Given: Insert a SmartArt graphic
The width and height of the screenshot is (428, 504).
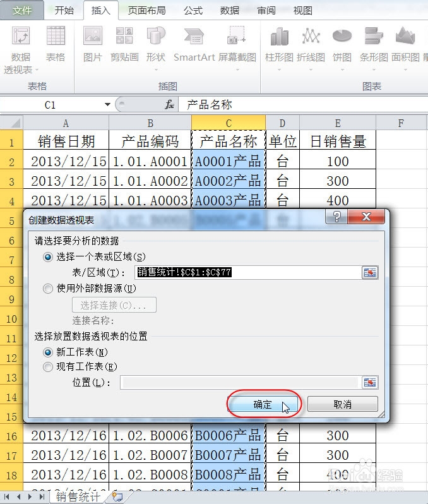Looking at the screenshot, I should [x=194, y=44].
